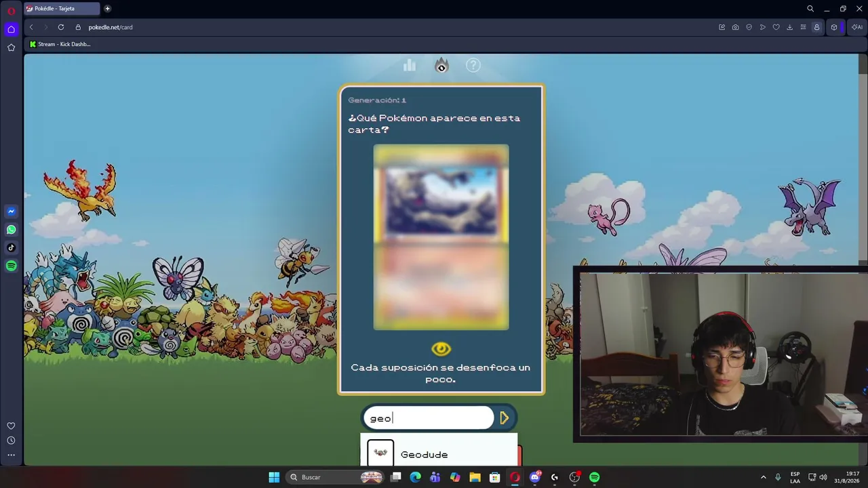Open the Pokédle help question mark

pyautogui.click(x=473, y=65)
